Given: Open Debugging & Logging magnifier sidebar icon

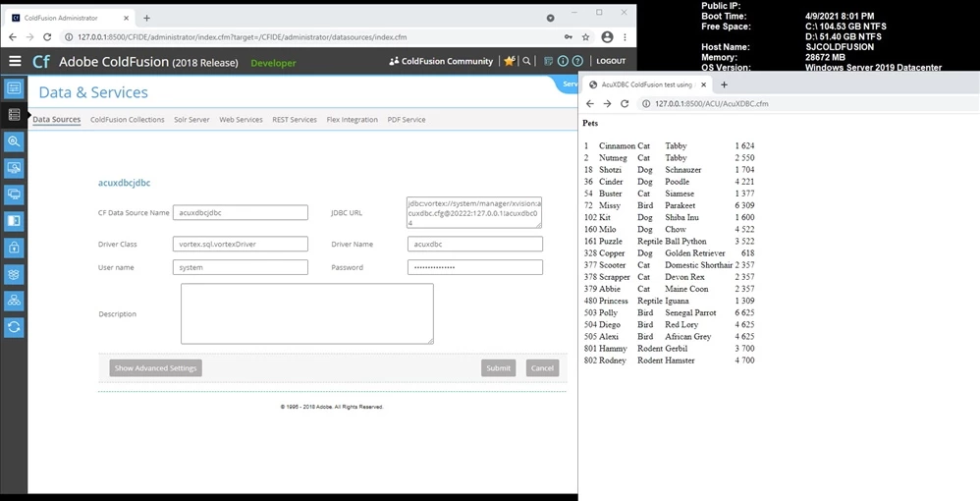Looking at the screenshot, I should tap(14, 141).
